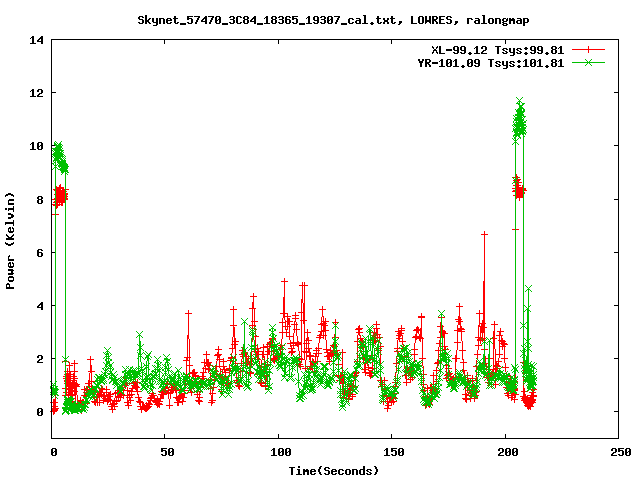Click the green peak near 11.7 Kelvin
Viewport: 640px width, 480px height.
click(519, 100)
